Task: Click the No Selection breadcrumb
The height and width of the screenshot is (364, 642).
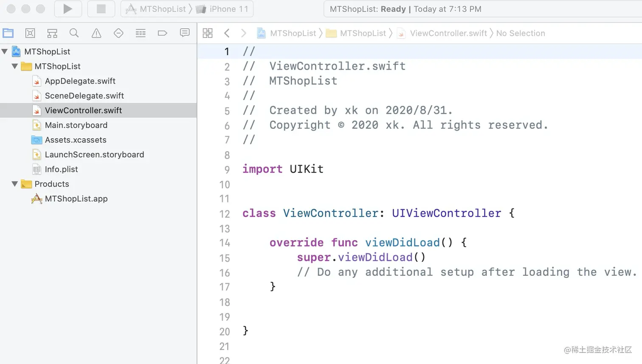Action: point(521,33)
